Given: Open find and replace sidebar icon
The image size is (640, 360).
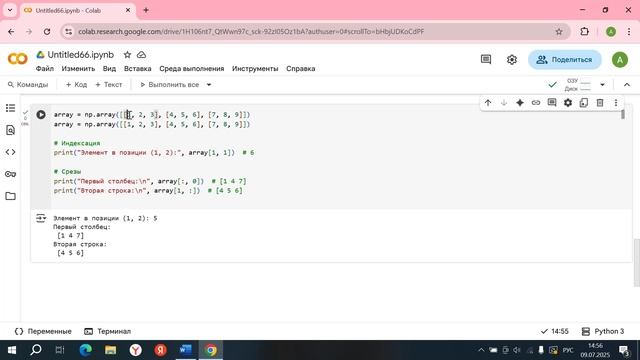Looking at the screenshot, I should coord(11,130).
